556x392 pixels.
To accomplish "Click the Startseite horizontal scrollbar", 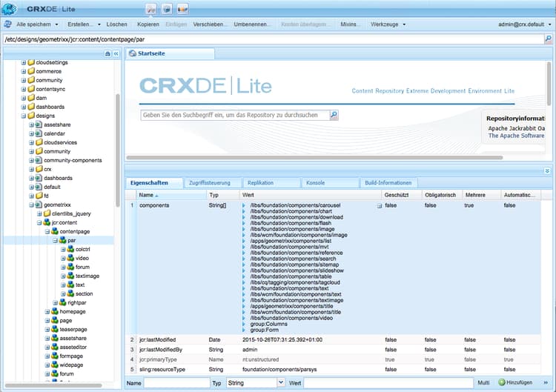I will coord(314,157).
